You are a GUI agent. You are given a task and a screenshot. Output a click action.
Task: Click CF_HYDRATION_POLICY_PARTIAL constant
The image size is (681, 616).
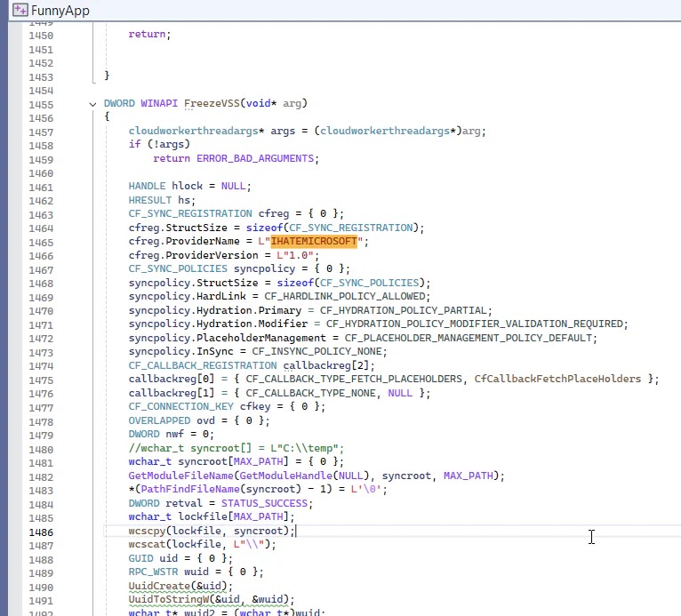tap(404, 310)
